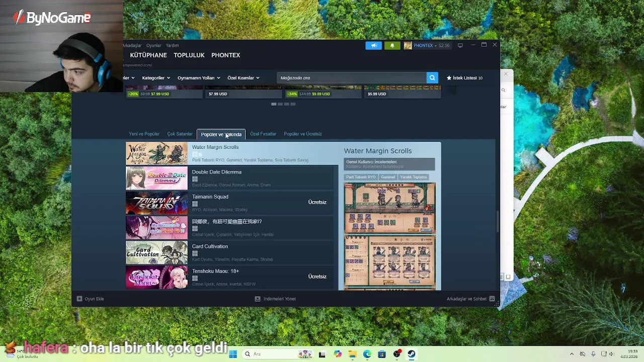Click Windows platform icon under Card Cultivation
The width and height of the screenshot is (644, 362).
click(x=195, y=253)
